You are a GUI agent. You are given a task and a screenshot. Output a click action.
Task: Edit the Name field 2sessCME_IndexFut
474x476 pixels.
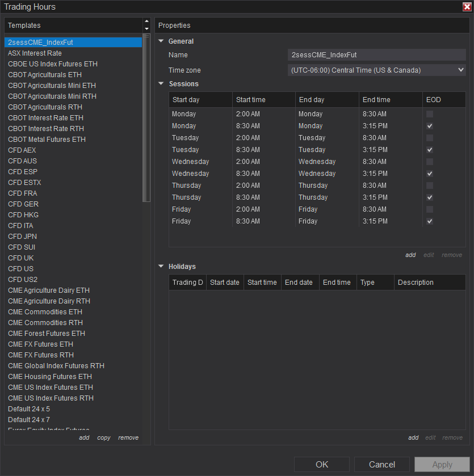coord(376,55)
